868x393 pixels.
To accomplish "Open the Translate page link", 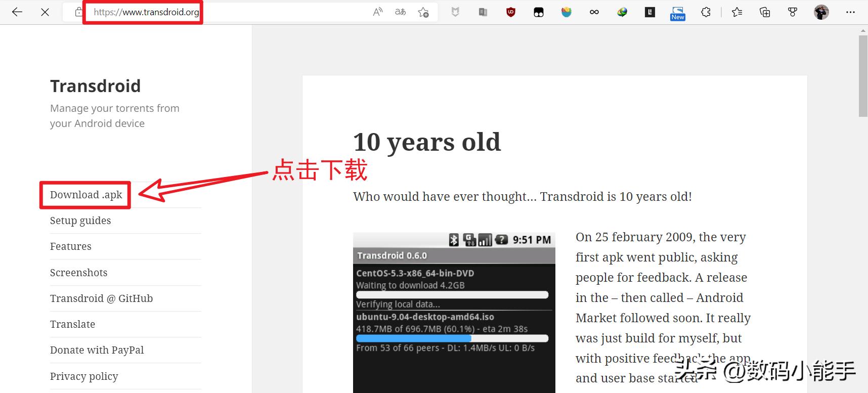I will [72, 324].
